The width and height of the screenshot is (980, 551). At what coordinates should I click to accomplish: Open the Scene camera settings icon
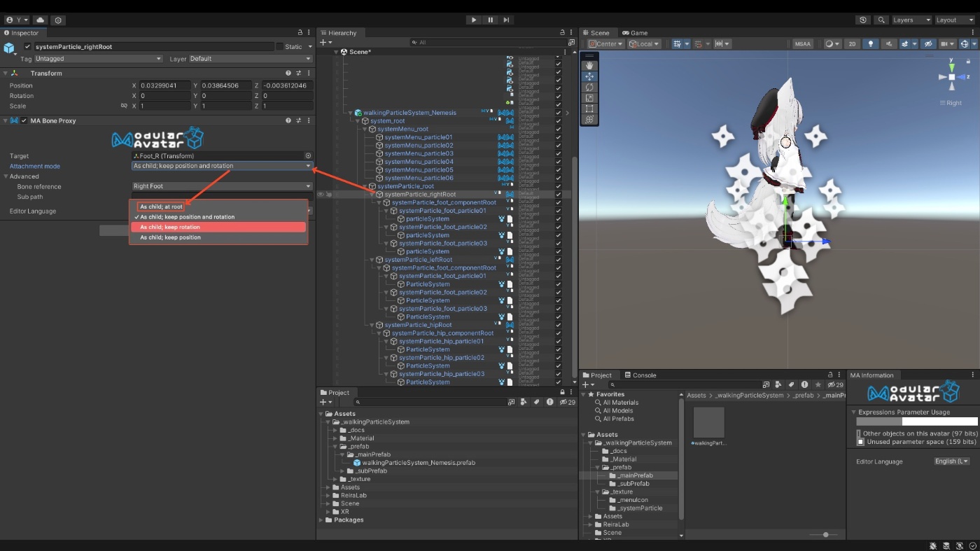[x=948, y=43]
